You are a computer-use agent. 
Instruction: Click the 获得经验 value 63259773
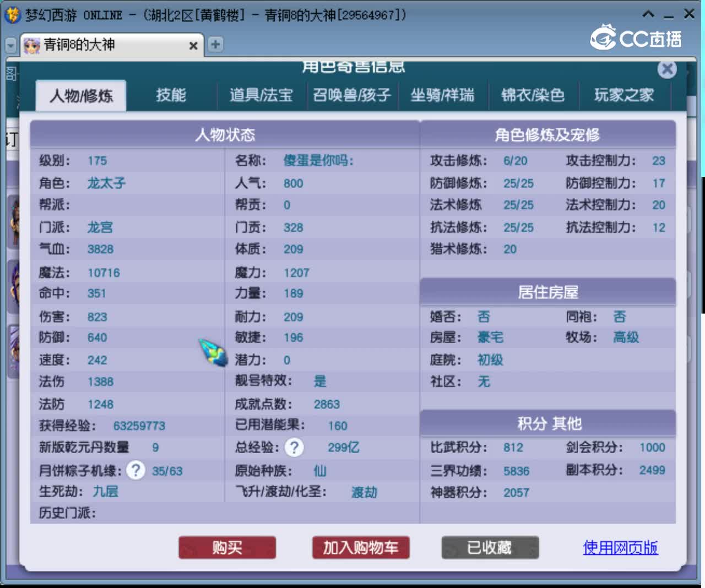(x=139, y=426)
